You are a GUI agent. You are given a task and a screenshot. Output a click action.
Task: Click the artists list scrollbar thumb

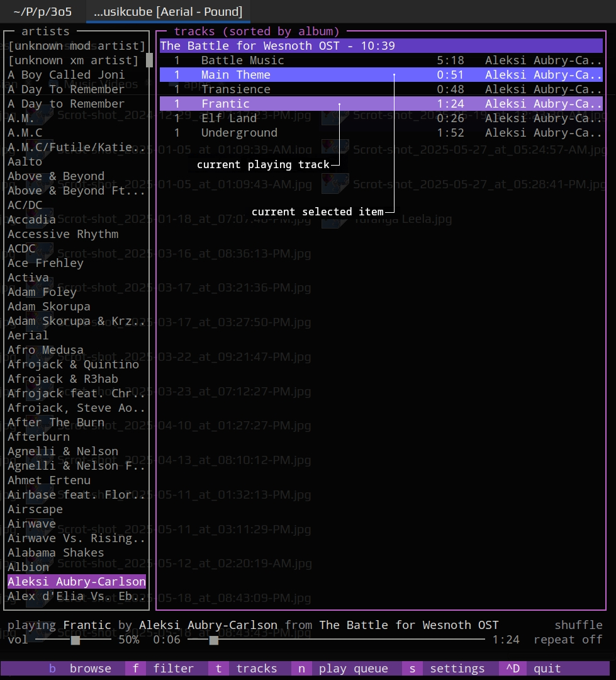(149, 60)
